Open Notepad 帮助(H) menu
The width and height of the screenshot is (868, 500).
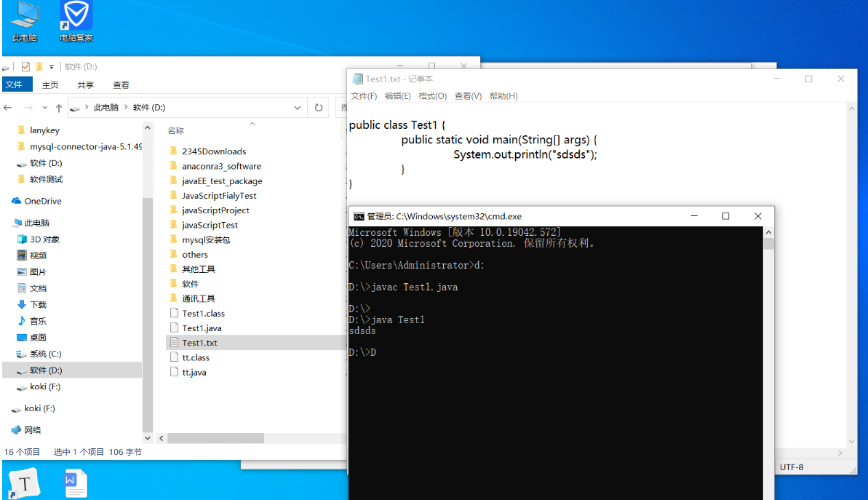[503, 96]
